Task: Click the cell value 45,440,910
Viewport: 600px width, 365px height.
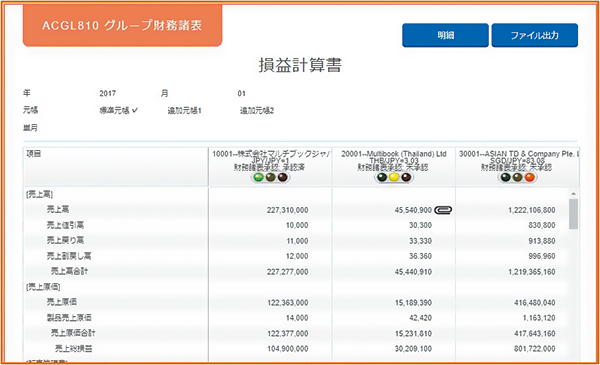Action: 413,272
